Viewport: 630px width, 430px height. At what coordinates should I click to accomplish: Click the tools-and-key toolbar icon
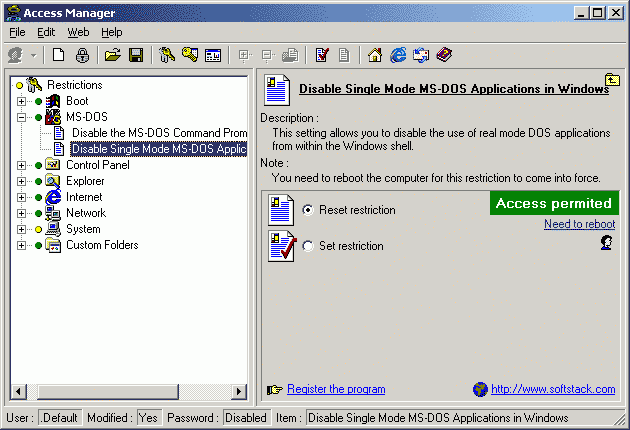167,55
